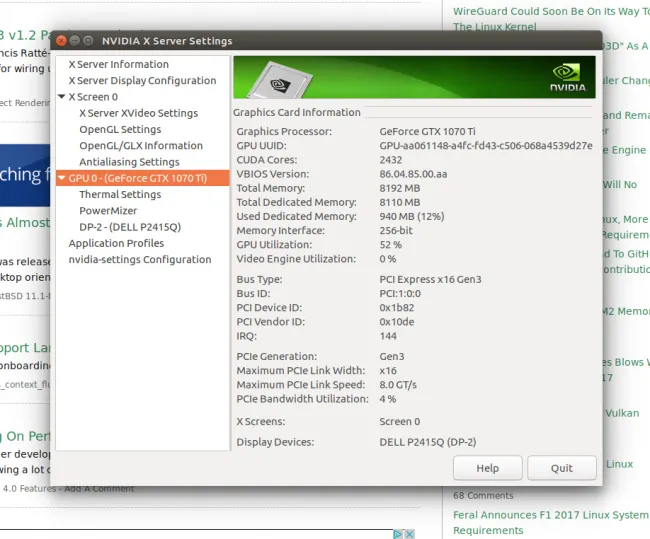Click the ad close X icon

pyautogui.click(x=408, y=535)
